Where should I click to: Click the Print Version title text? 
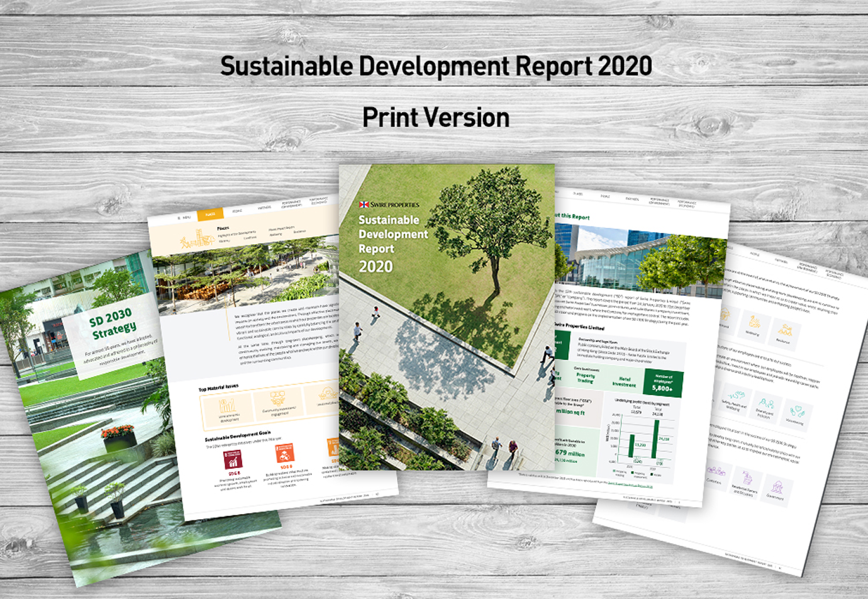tap(436, 118)
